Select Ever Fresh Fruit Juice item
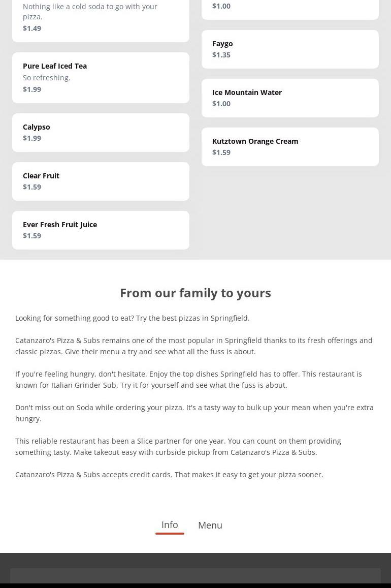Screen dimensions: 391x588 [101, 230]
